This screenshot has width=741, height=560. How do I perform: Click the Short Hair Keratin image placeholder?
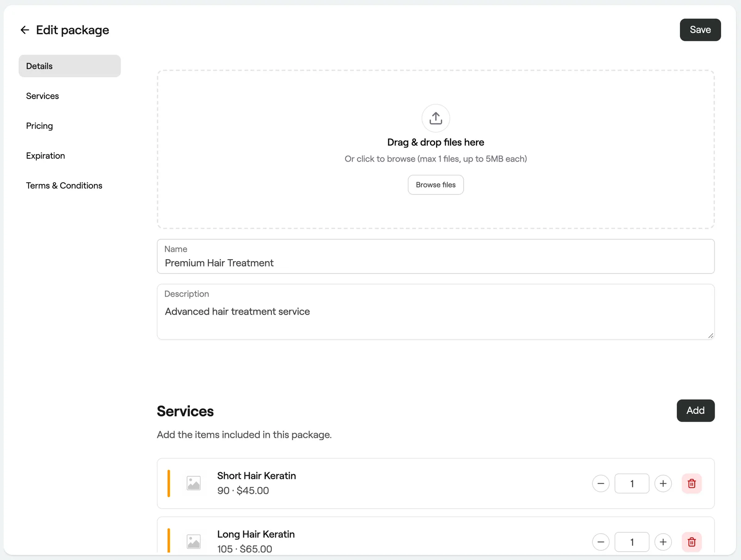pos(194,484)
